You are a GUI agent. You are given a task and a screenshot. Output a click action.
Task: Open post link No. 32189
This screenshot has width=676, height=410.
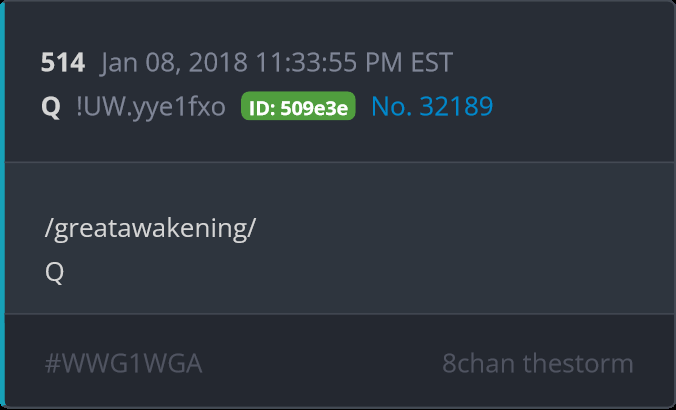(x=432, y=106)
